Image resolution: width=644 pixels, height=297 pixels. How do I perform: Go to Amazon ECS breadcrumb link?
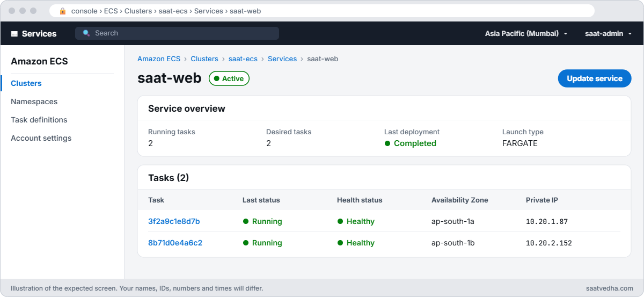[159, 59]
